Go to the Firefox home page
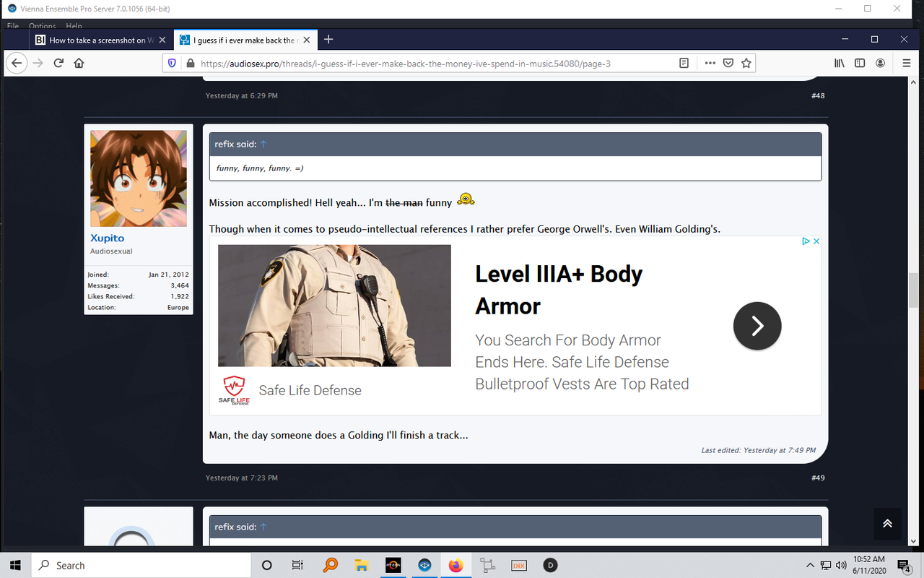 (79, 63)
